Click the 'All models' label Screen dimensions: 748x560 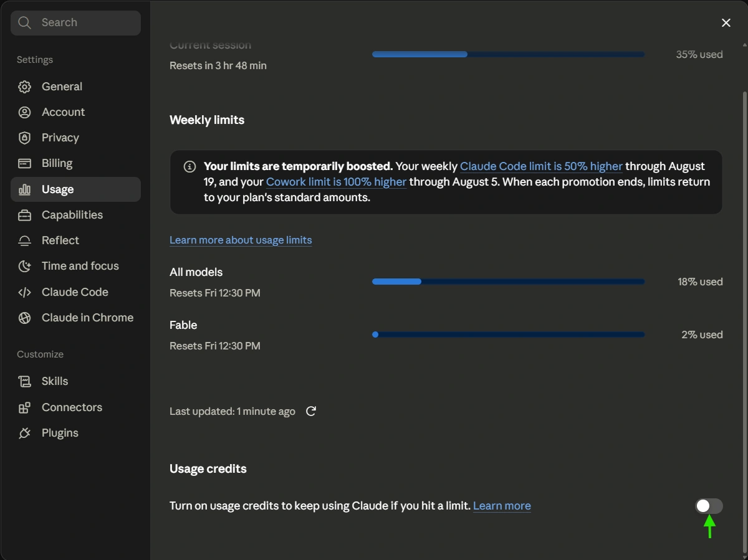196,272
